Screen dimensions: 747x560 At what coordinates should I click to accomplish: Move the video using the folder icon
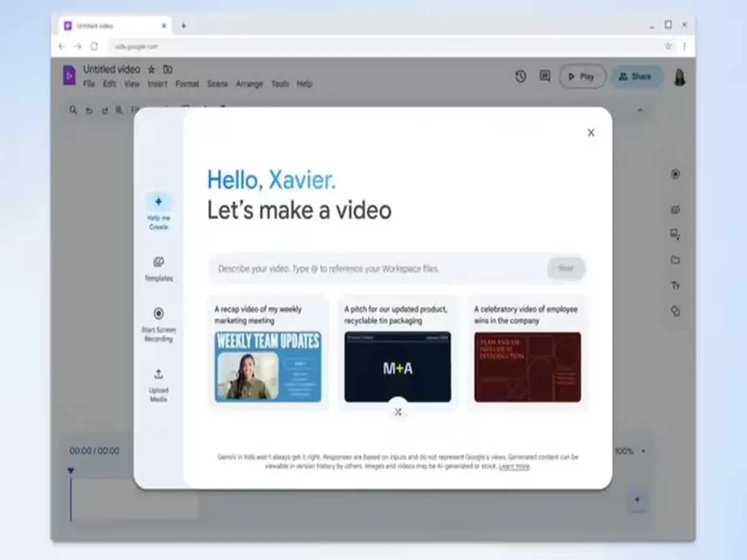click(167, 69)
